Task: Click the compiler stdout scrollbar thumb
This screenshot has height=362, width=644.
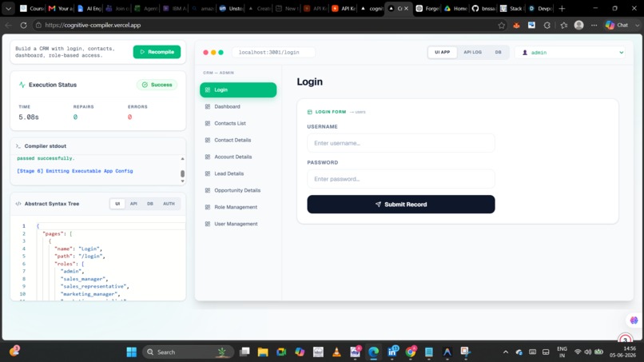Action: click(182, 173)
